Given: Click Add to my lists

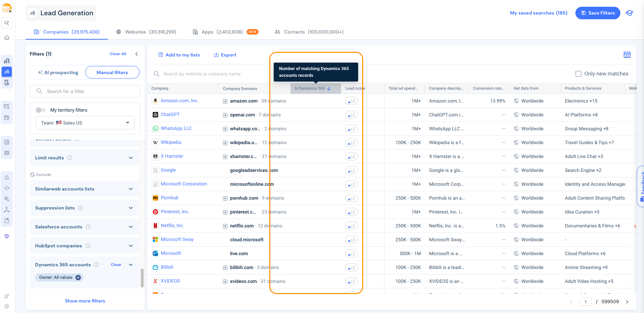Looking at the screenshot, I should pyautogui.click(x=179, y=55).
